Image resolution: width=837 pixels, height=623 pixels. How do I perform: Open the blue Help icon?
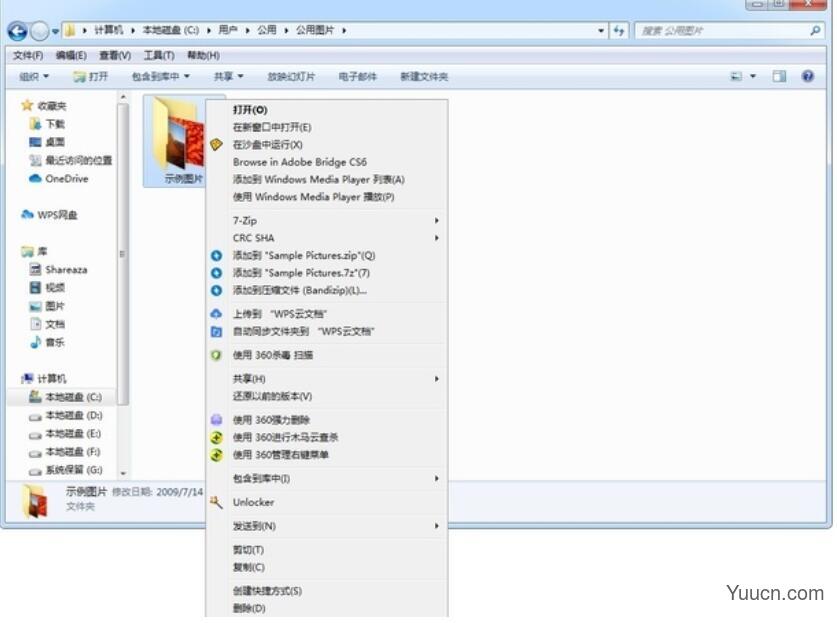pyautogui.click(x=808, y=76)
